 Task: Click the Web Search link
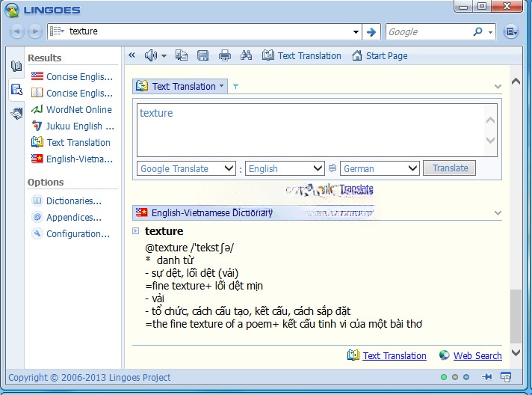pos(477,355)
